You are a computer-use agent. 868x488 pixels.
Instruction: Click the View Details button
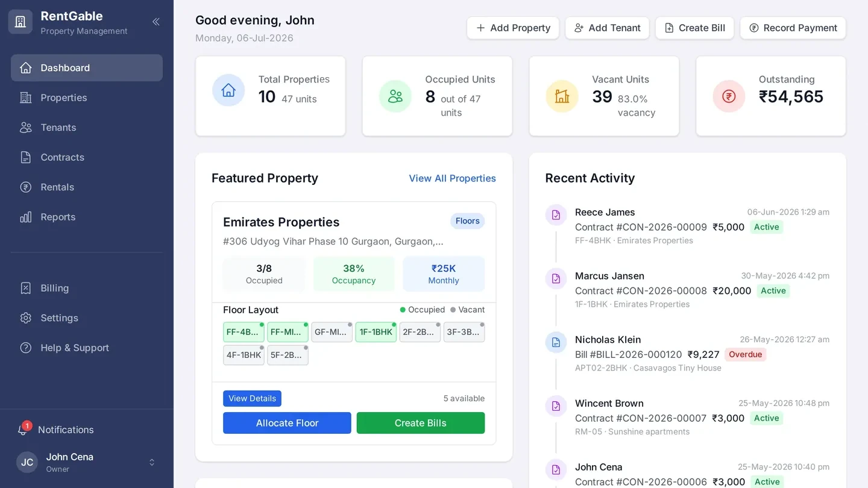(x=252, y=398)
